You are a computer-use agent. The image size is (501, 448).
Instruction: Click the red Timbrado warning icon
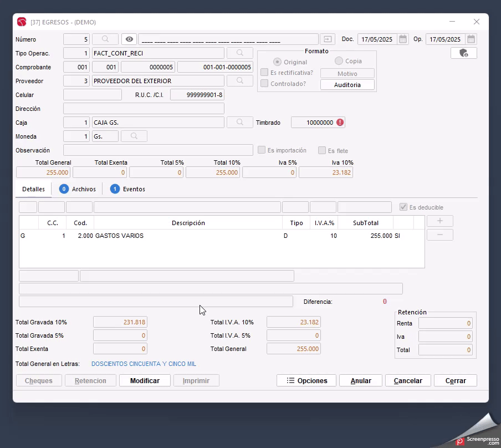pyautogui.click(x=340, y=123)
